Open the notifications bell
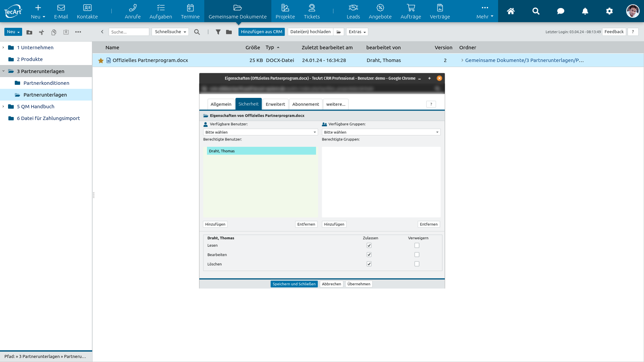Viewport: 644px width, 362px height. [585, 11]
